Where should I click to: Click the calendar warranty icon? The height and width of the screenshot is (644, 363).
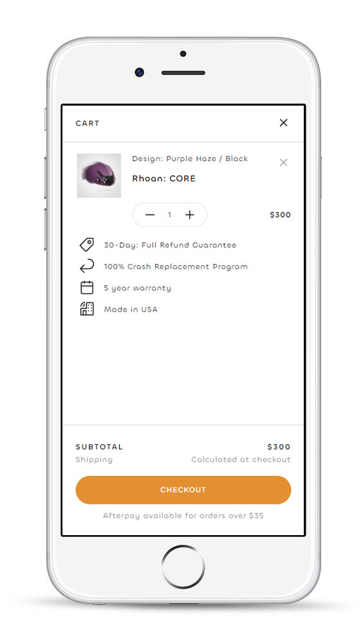click(87, 287)
